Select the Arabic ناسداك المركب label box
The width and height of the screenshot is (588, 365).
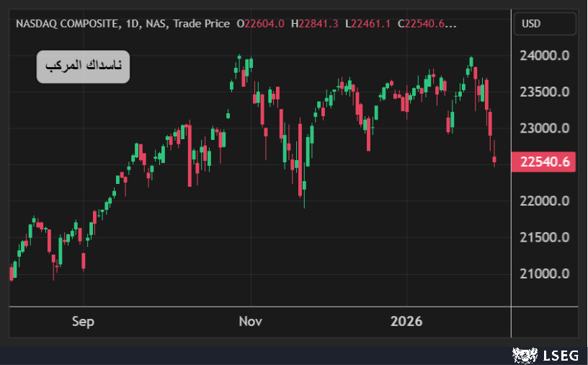coord(83,67)
